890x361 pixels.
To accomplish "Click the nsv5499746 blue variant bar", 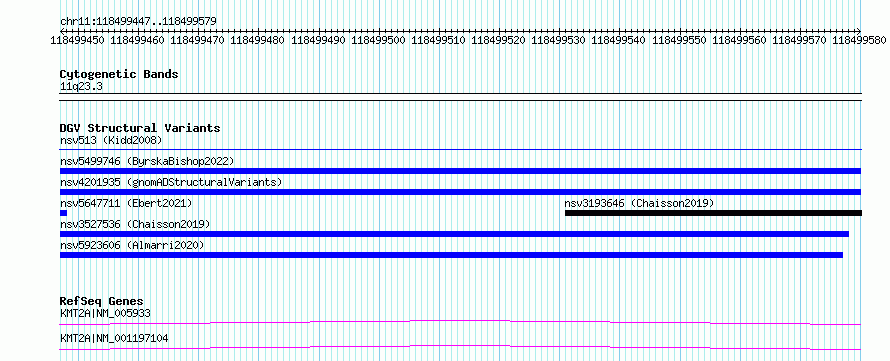I will click(460, 171).
